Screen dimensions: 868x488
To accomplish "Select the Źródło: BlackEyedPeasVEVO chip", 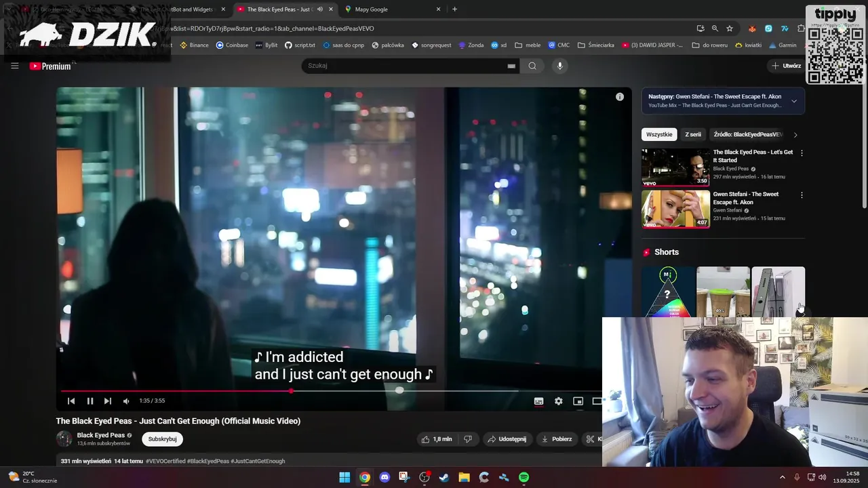I will click(748, 134).
